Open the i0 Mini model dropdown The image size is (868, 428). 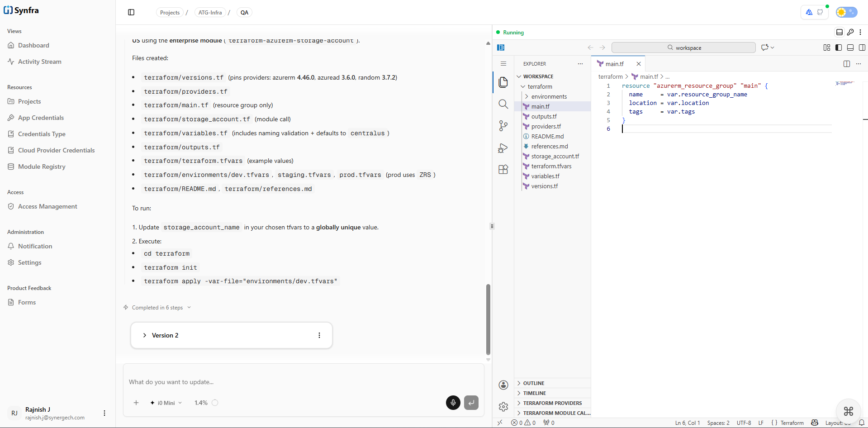[166, 403]
